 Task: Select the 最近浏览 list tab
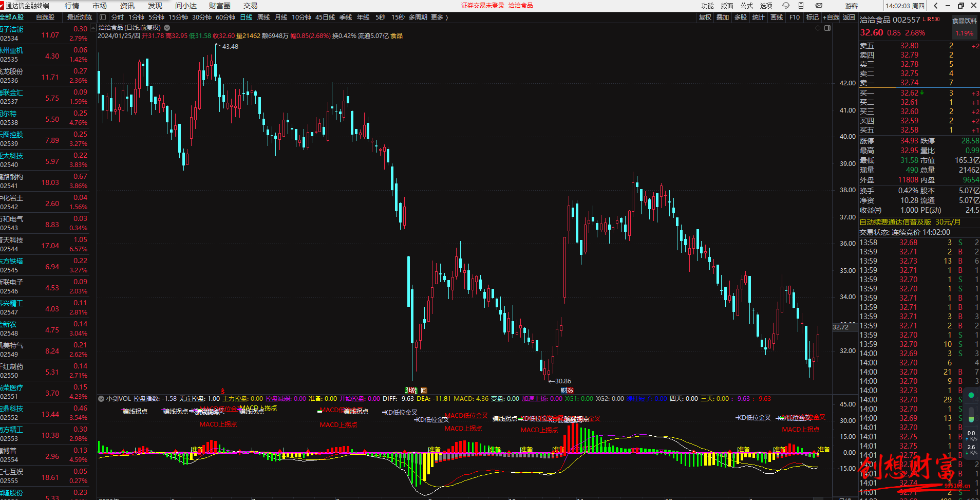point(79,17)
